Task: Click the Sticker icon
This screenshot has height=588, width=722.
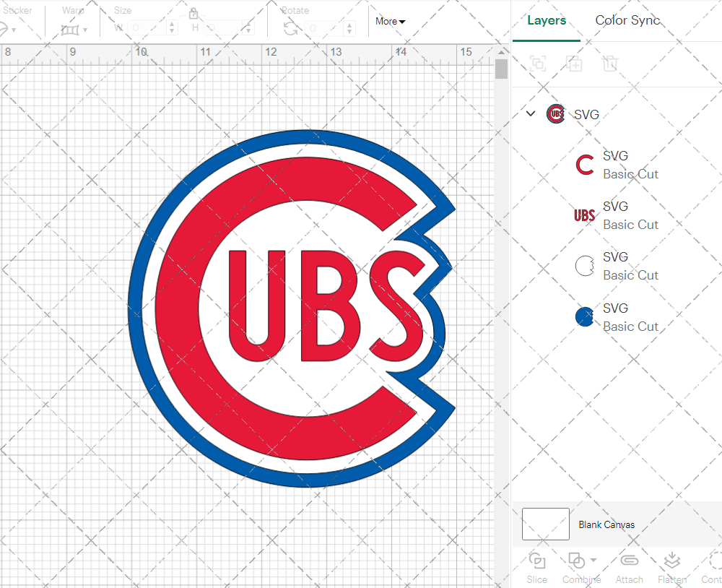Action: (x=3, y=30)
